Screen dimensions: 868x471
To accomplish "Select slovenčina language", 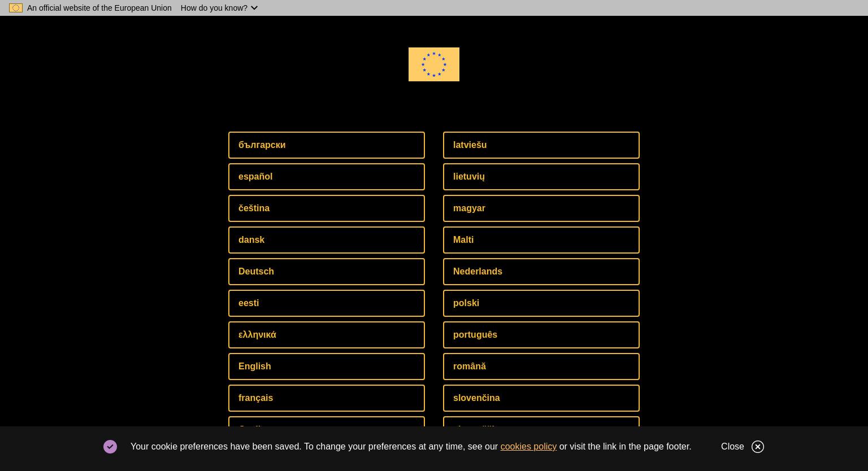I will [x=541, y=398].
